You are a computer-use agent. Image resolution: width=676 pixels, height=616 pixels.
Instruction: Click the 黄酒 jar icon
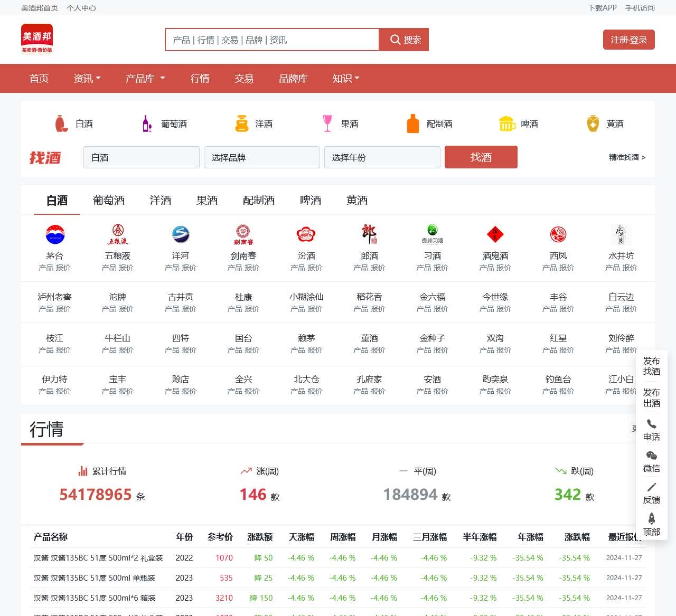pyautogui.click(x=593, y=124)
